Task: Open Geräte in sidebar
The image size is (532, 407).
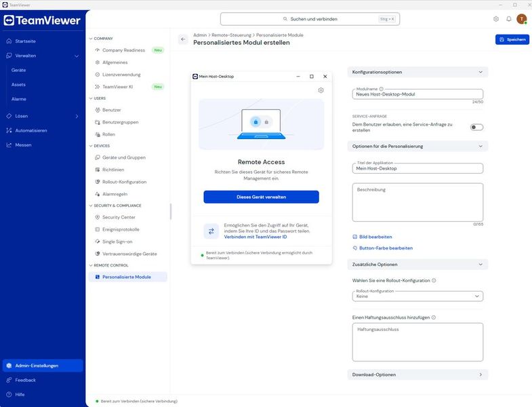Action: point(19,70)
